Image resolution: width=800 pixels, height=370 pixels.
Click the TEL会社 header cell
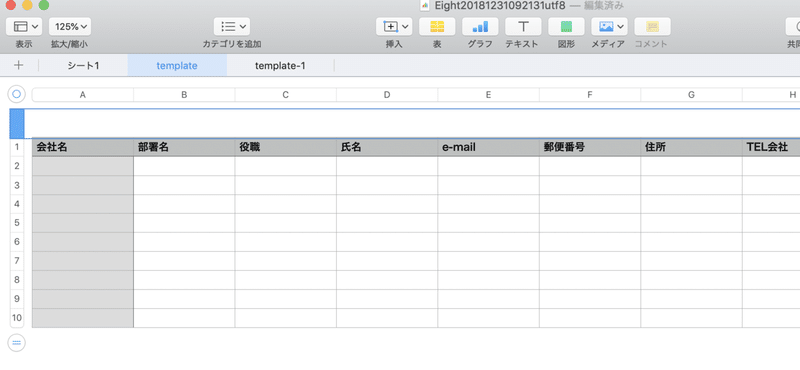[771, 147]
